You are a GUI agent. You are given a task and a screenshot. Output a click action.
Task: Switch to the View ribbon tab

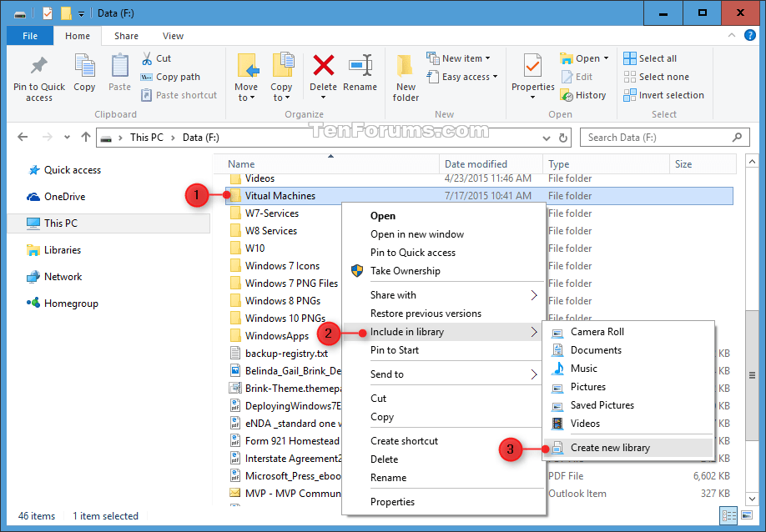[x=173, y=36]
